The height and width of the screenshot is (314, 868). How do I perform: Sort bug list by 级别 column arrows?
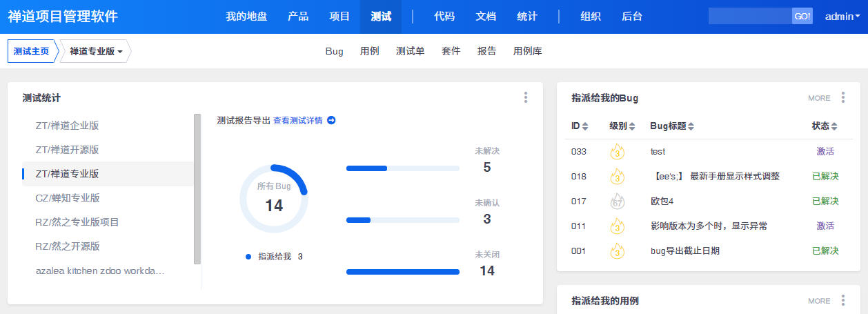631,126
